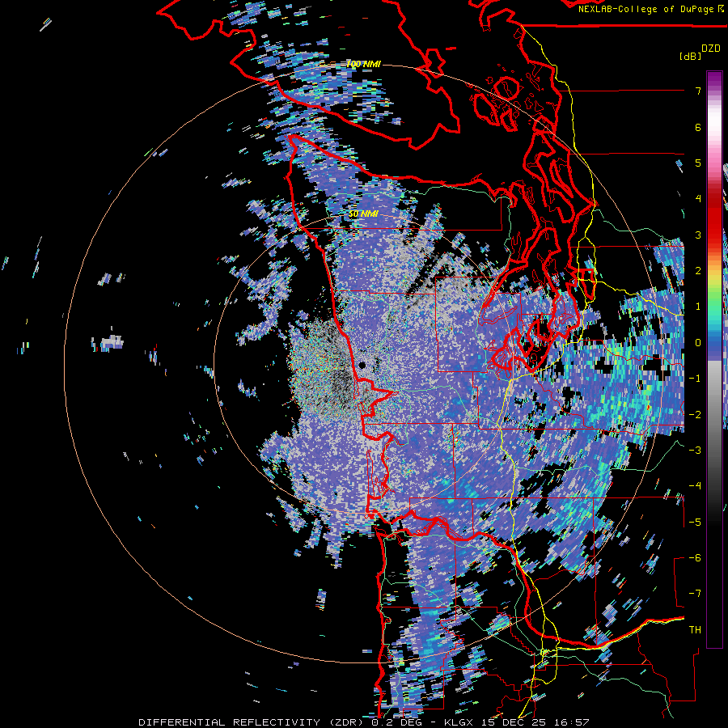Click the -5 value on color scale

[x=695, y=523]
